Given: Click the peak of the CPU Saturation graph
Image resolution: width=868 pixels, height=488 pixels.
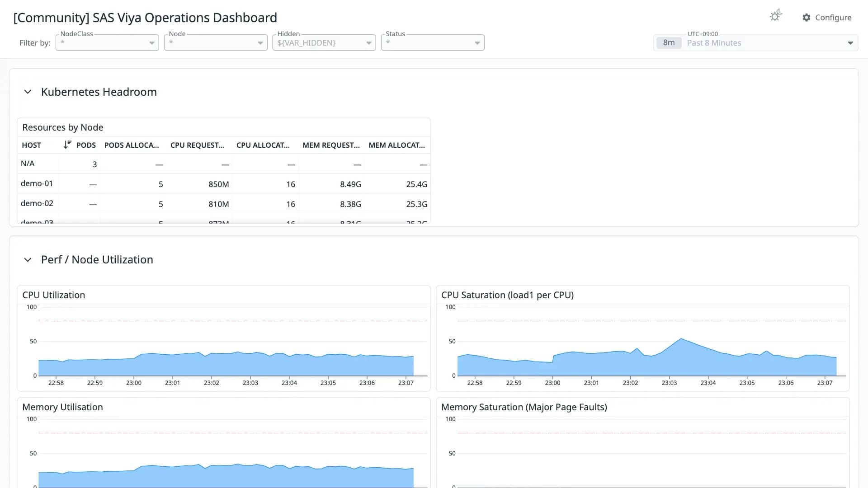Looking at the screenshot, I should coord(681,338).
